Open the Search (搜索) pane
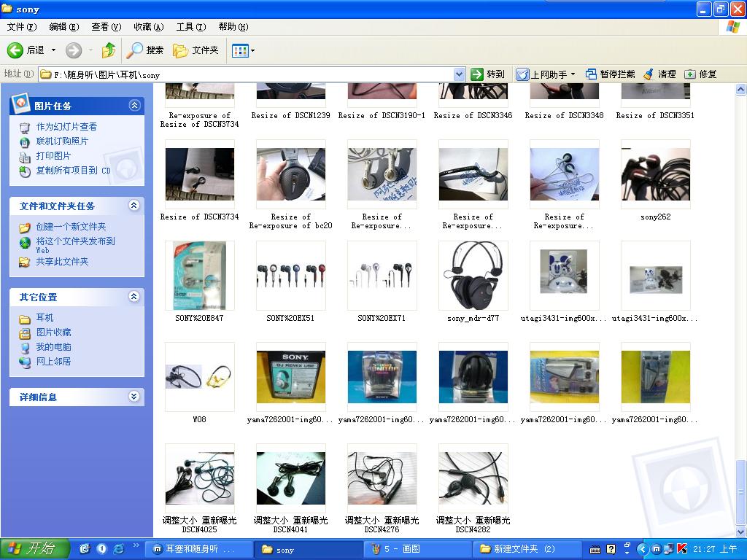Image resolution: width=747 pixels, height=560 pixels. (145, 50)
